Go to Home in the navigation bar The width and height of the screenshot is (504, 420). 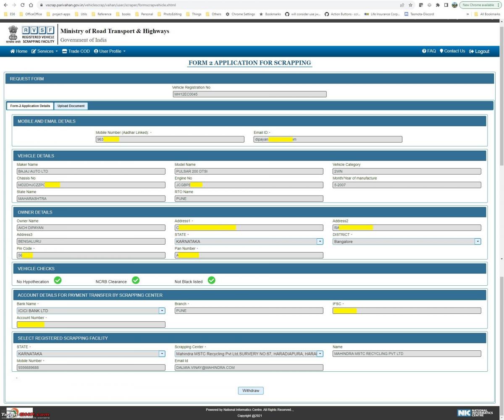click(19, 51)
